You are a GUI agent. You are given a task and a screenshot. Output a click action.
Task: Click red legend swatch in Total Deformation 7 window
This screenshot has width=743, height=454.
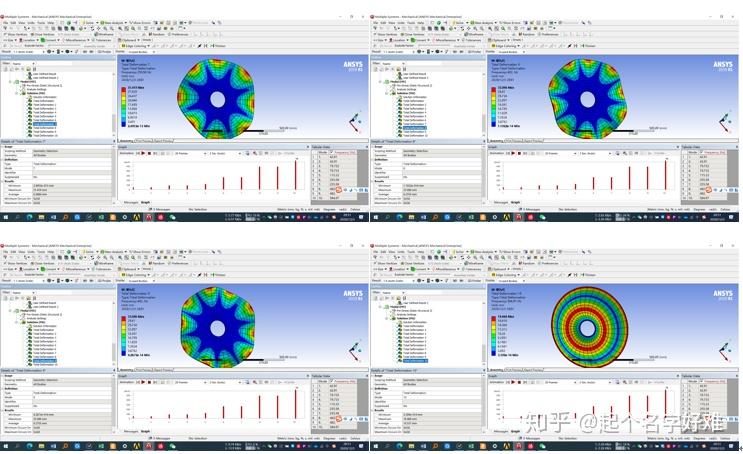click(x=124, y=89)
